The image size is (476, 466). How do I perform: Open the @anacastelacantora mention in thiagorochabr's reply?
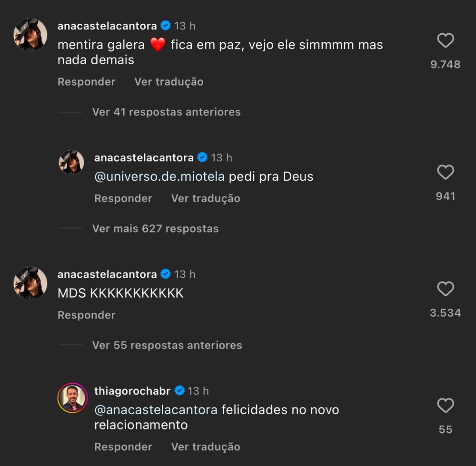pos(156,410)
